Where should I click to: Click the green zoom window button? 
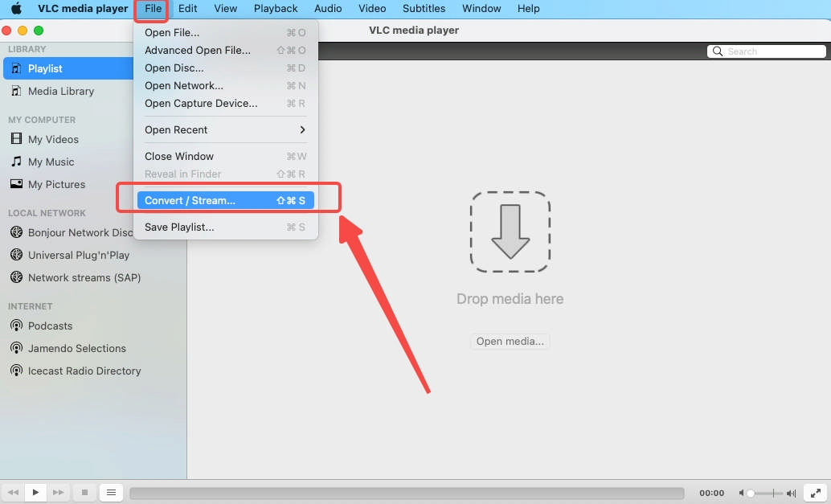39,31
